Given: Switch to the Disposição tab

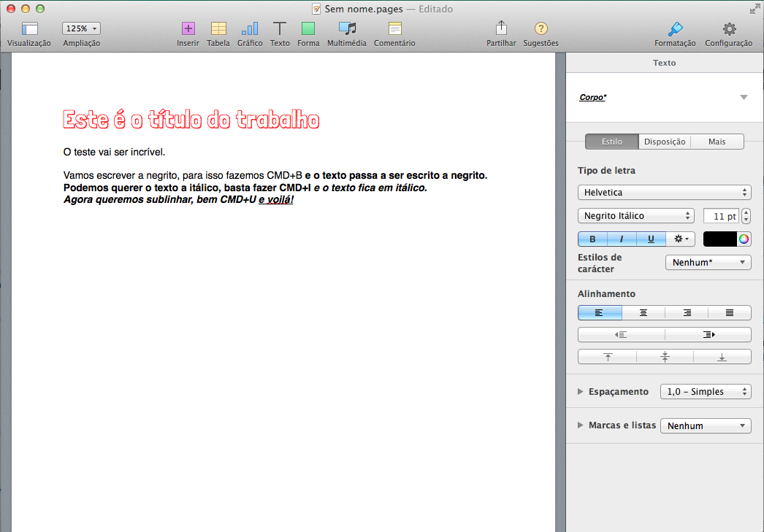Looking at the screenshot, I should tap(665, 142).
